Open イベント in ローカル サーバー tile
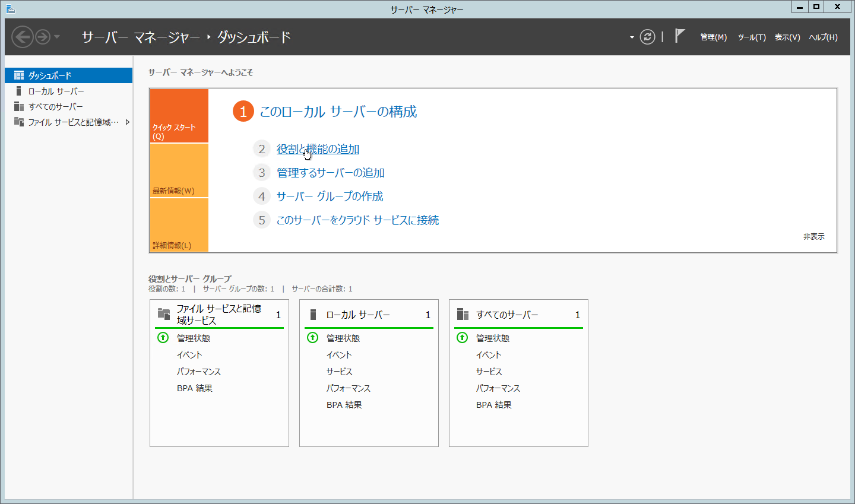 click(x=339, y=355)
